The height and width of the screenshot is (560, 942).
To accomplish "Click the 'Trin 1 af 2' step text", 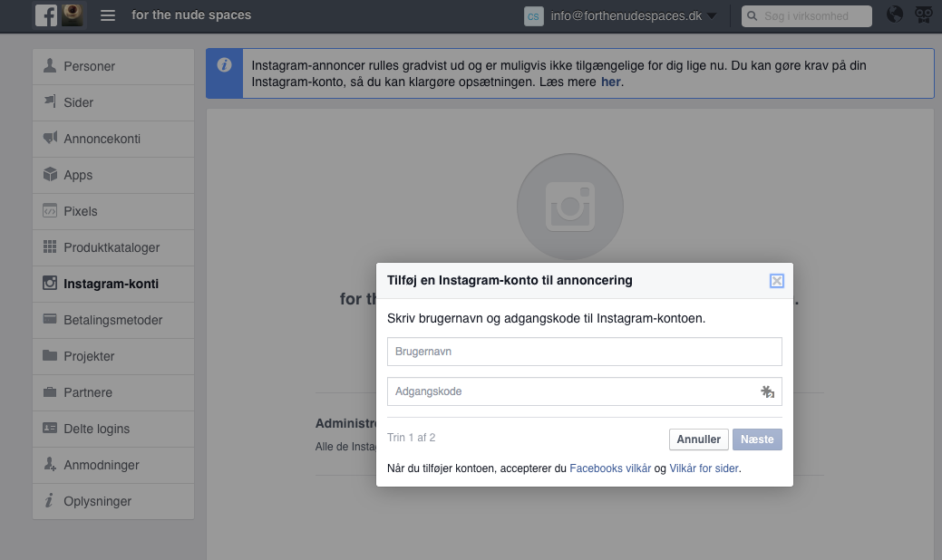I will point(412,438).
